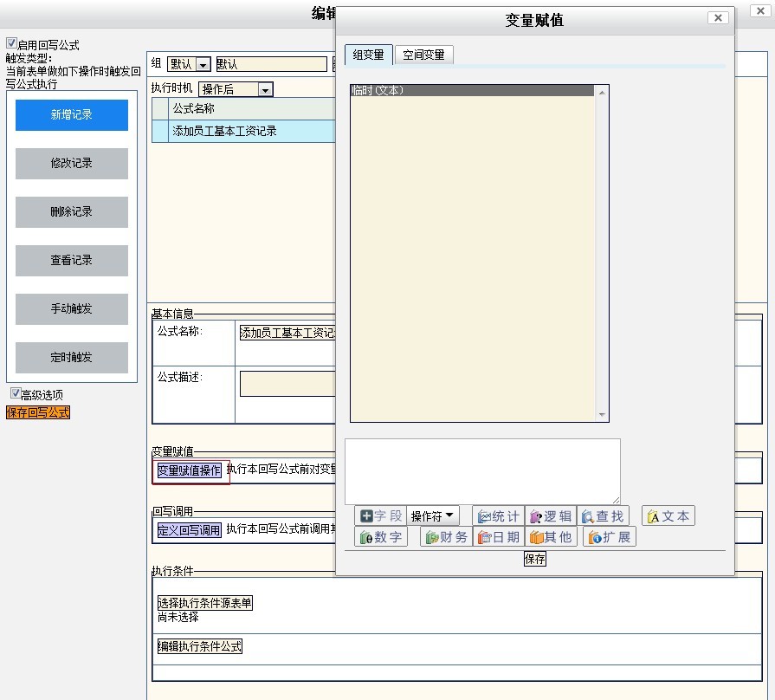Open the 操作符 operator dropdown
This screenshot has width=775, height=700.
point(432,516)
